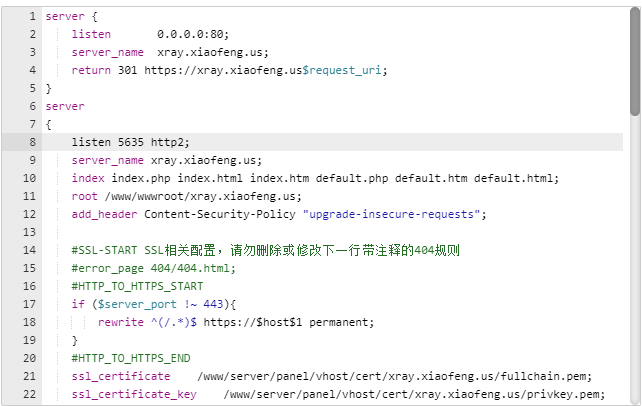Viewport: 642px width, 406px height.
Task: Click "rewrite" keyword on line 18
Action: point(121,323)
